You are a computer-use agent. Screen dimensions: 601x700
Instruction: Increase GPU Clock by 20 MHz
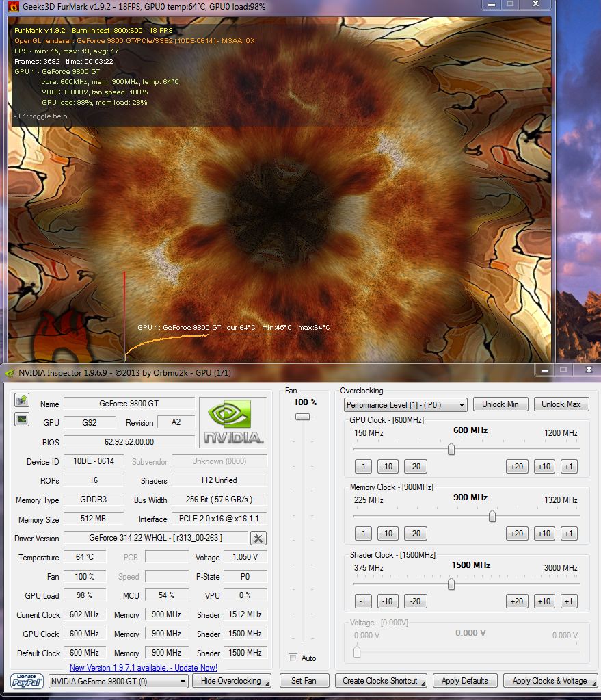517,467
